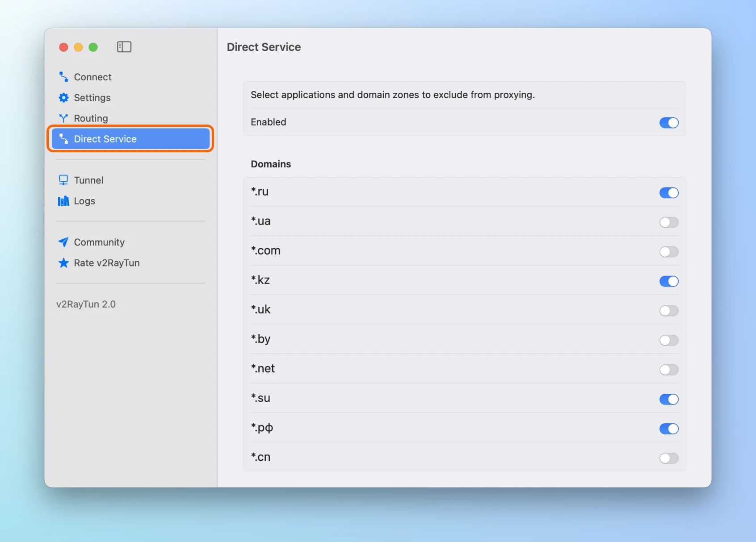Disable the Enabled switch for Direct Service

[x=668, y=123]
